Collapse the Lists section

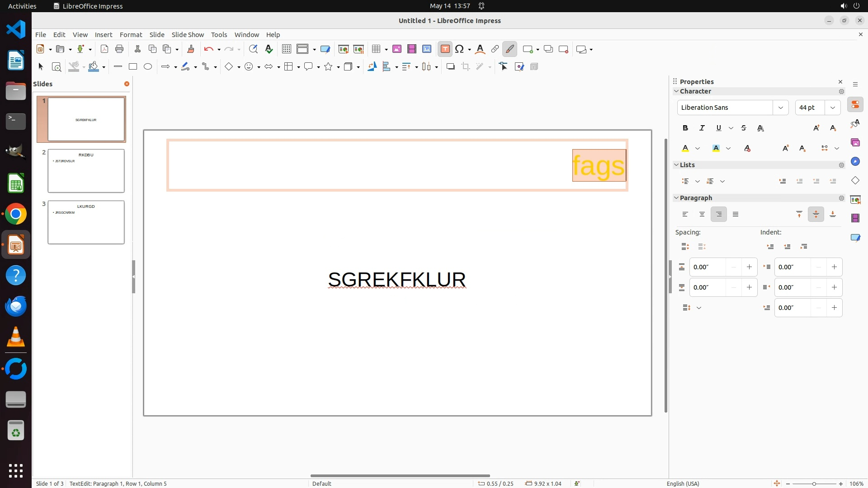pyautogui.click(x=676, y=165)
